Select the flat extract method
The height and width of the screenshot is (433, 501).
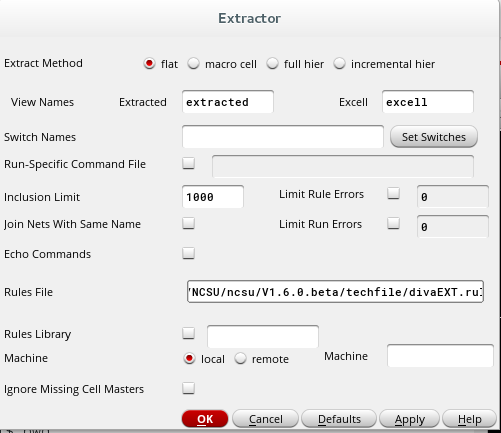pyautogui.click(x=149, y=63)
